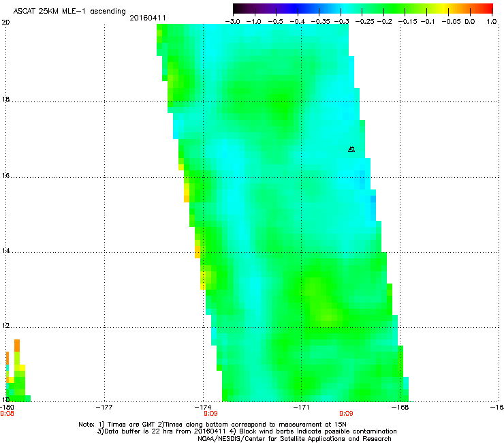Click the longitude label '-168'
The width and height of the screenshot is (504, 443).
pyautogui.click(x=400, y=408)
